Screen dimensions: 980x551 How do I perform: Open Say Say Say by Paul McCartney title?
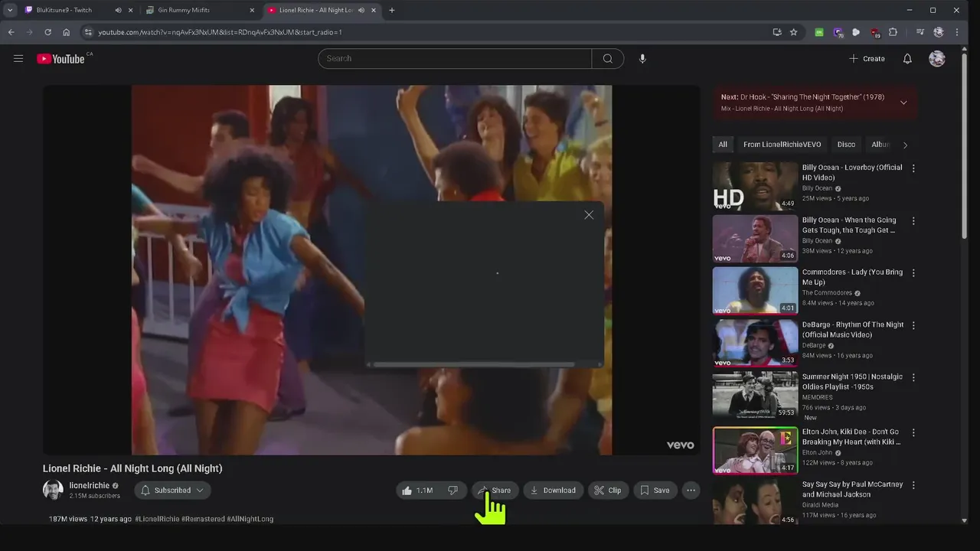tap(852, 490)
